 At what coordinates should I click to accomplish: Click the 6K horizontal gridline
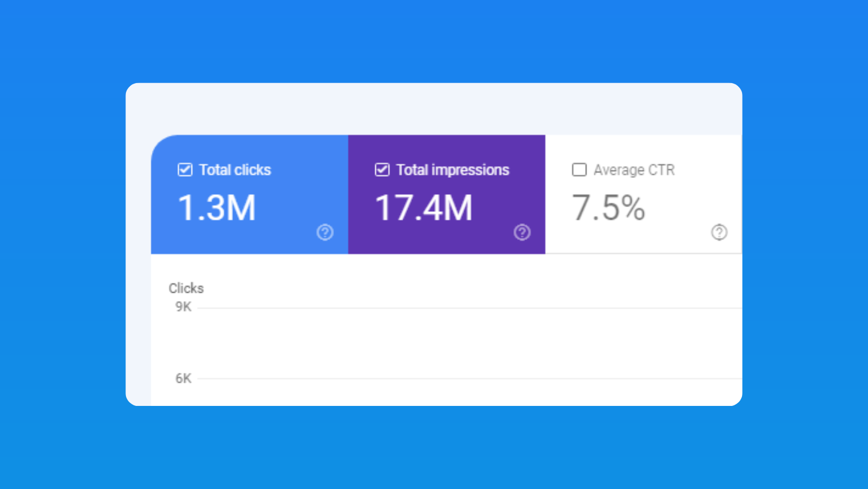tap(466, 378)
